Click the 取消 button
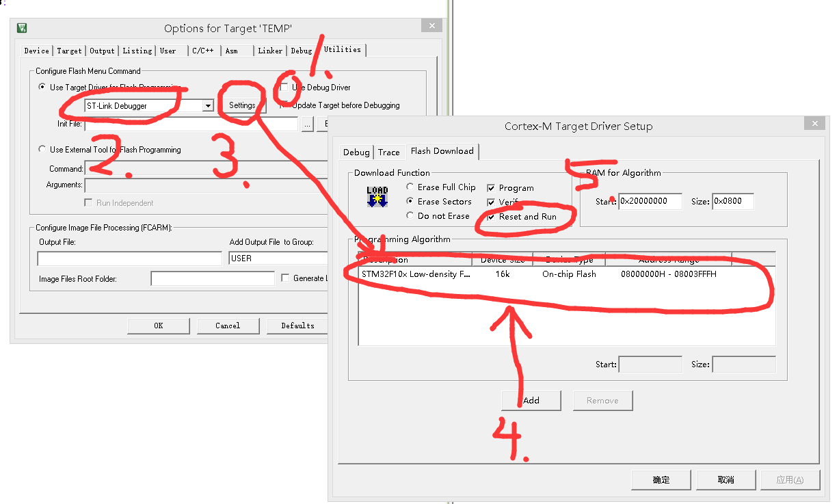The height and width of the screenshot is (504, 839). click(726, 480)
